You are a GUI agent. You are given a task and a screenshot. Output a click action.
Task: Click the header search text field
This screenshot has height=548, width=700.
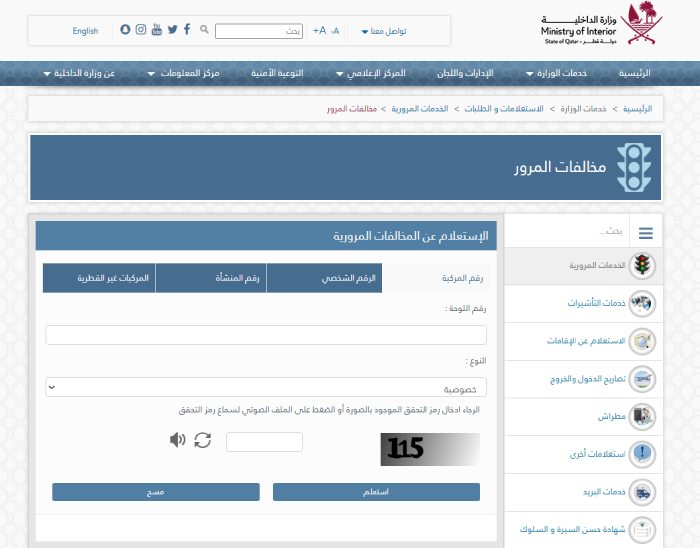pyautogui.click(x=259, y=31)
